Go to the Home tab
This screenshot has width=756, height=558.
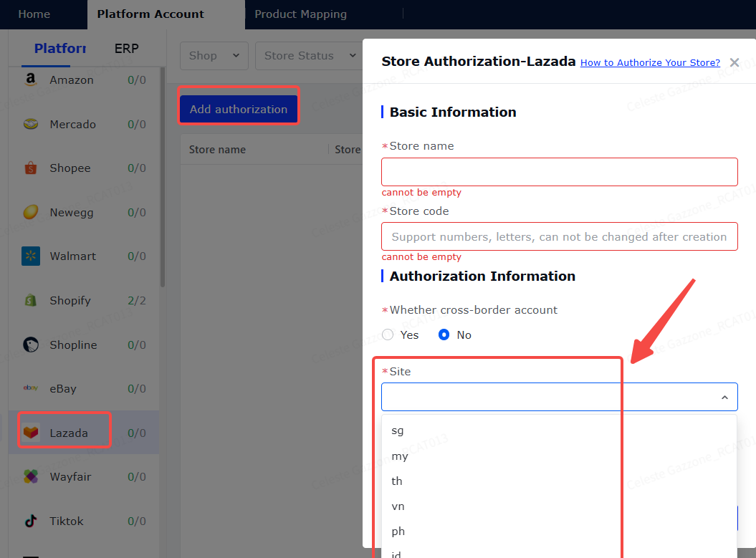(34, 14)
